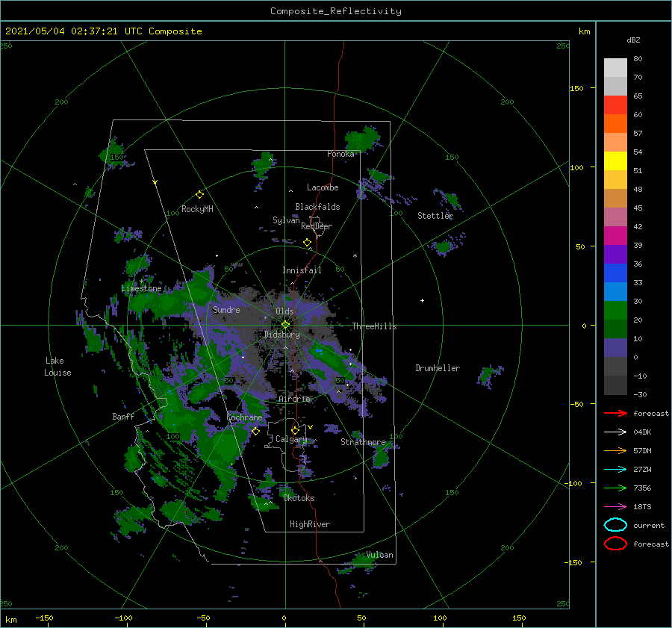The image size is (672, 628).
Task: Click the Okotoks label
Action: pyautogui.click(x=299, y=498)
